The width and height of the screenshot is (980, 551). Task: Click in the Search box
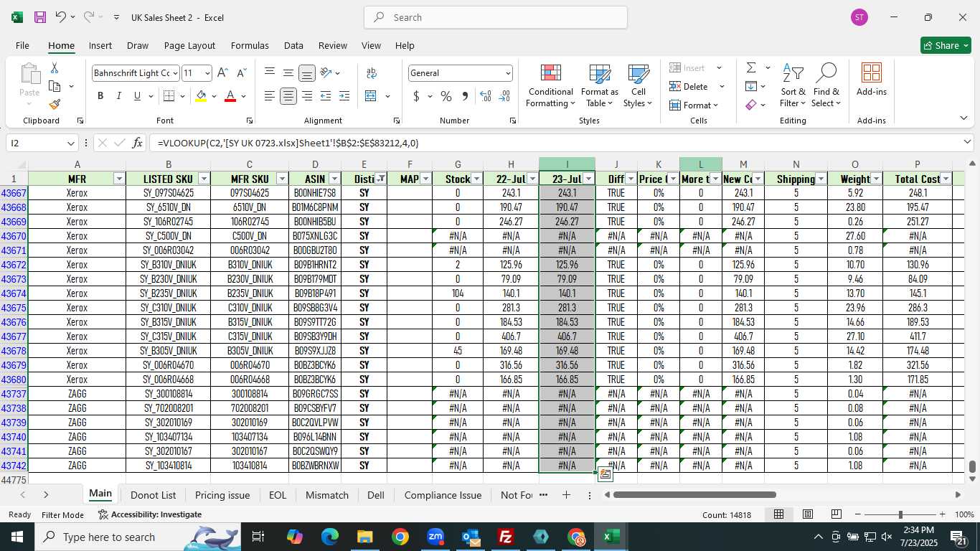click(496, 17)
